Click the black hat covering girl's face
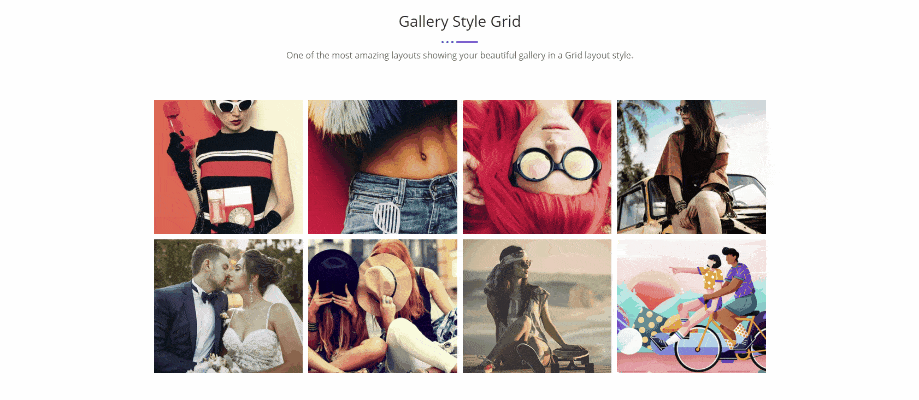Viewport: 919px width, 400px height. [332, 269]
